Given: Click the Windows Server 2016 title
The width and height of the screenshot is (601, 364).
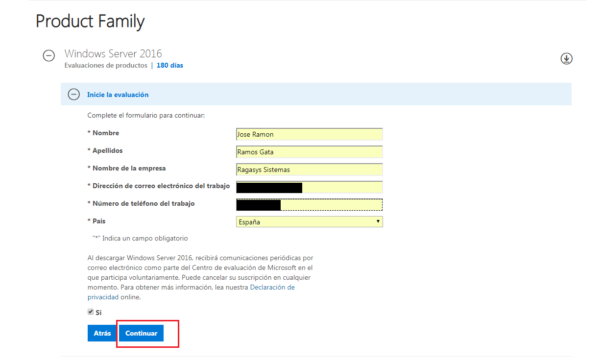Looking at the screenshot, I should tap(113, 53).
